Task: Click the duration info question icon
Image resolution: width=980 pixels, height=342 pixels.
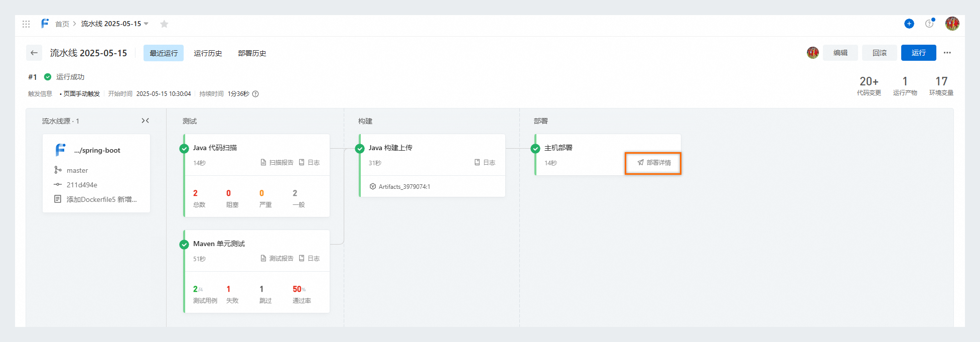Action: (255, 94)
